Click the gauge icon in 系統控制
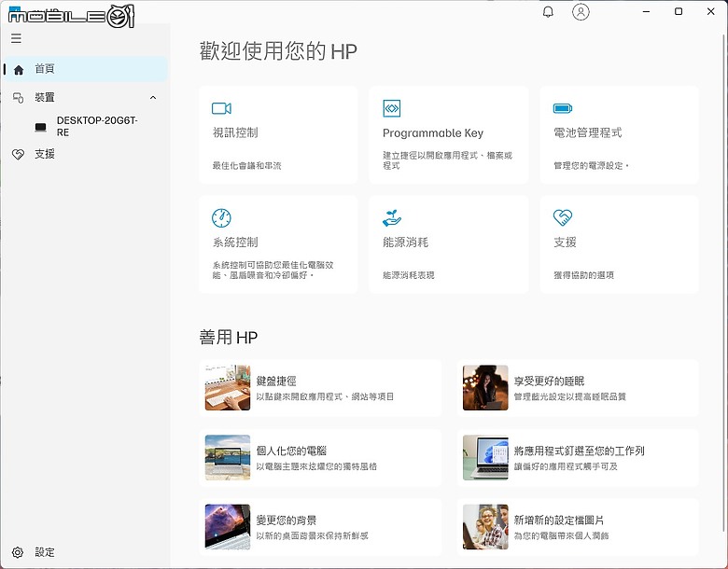Screen dimensions: 728x569 pyautogui.click(x=221, y=217)
